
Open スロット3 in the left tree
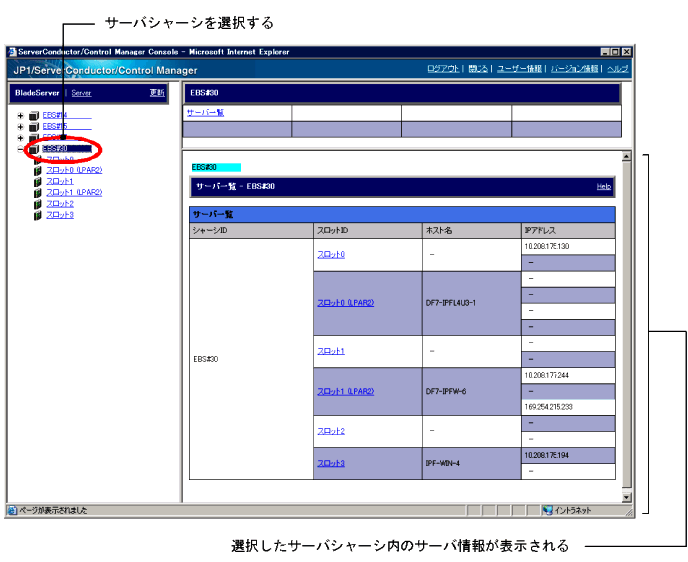60,215
